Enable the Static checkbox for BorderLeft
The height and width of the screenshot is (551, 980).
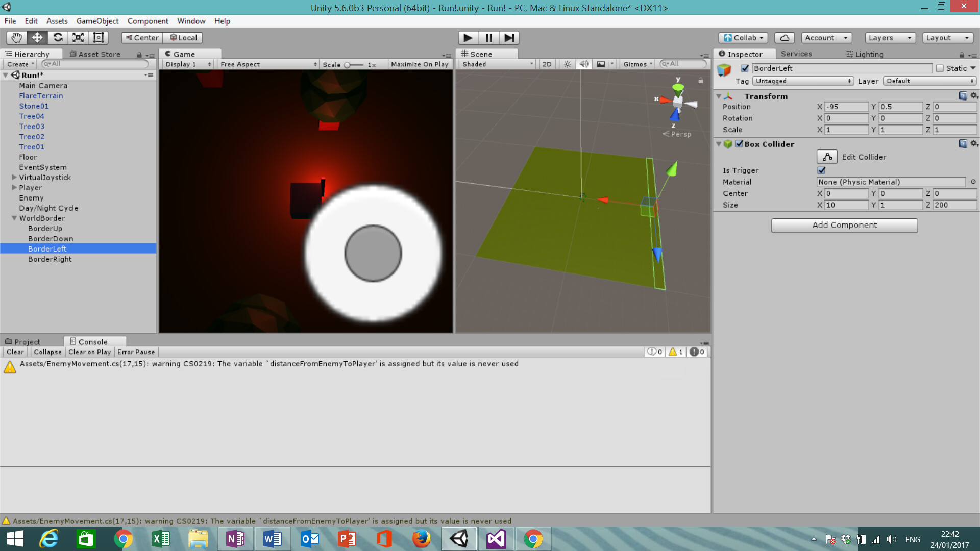pos(940,68)
